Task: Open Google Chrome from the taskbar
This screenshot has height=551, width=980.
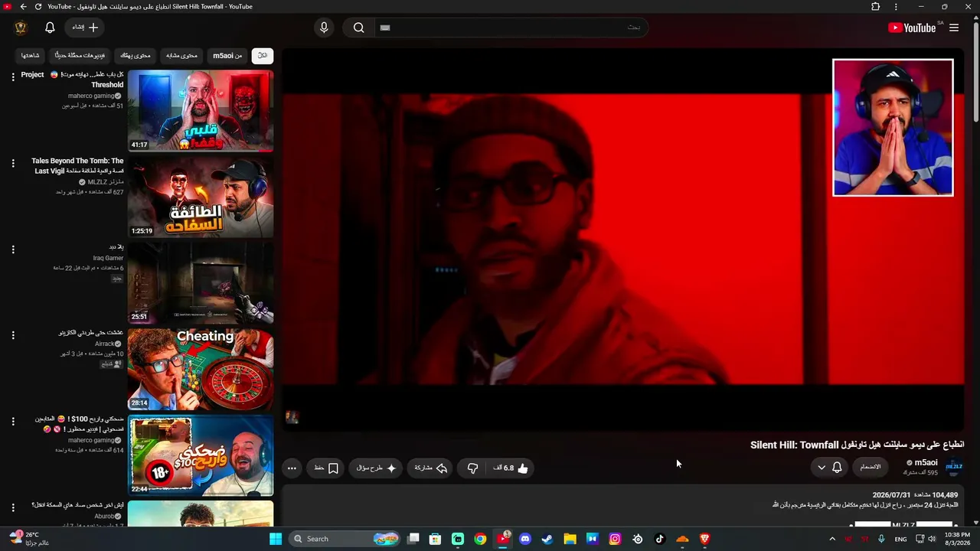Action: [480, 539]
